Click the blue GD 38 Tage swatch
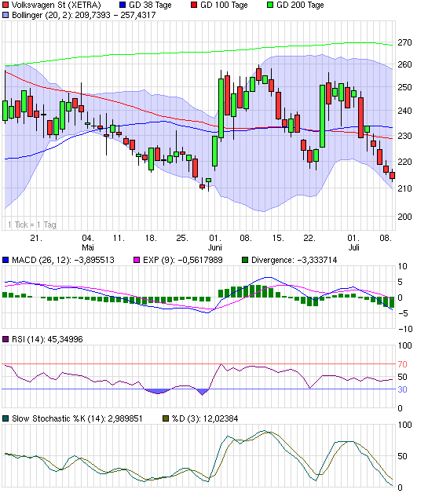428x504 pixels. 123,5
